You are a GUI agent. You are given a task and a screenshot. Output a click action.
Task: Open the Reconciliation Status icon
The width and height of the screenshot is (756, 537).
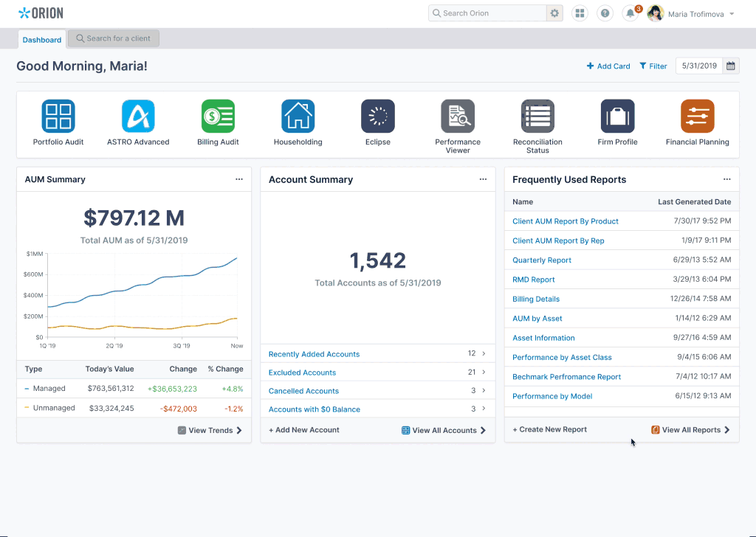coord(537,117)
